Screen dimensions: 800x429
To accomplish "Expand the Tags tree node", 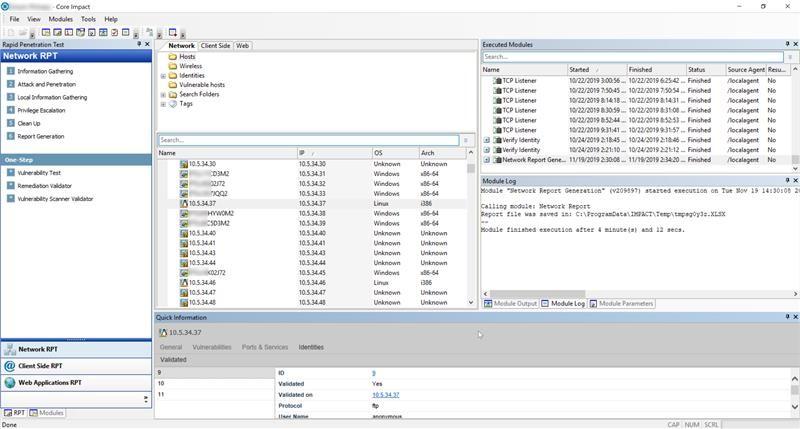I will [x=163, y=104].
